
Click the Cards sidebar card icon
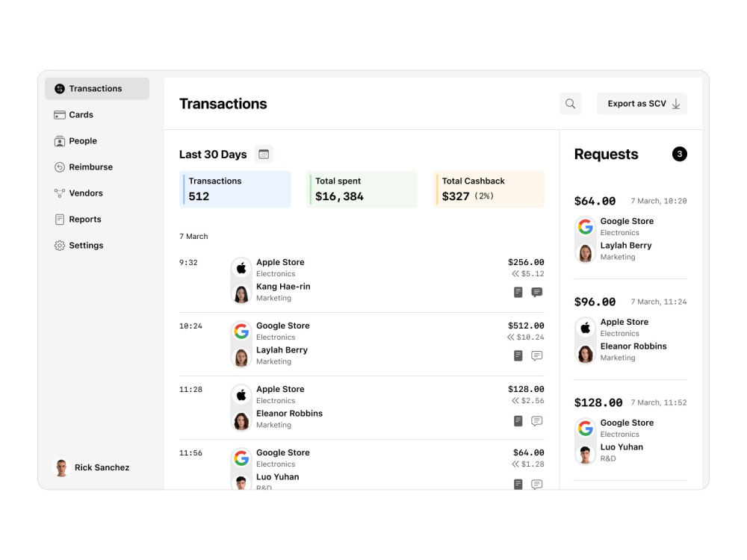60,115
